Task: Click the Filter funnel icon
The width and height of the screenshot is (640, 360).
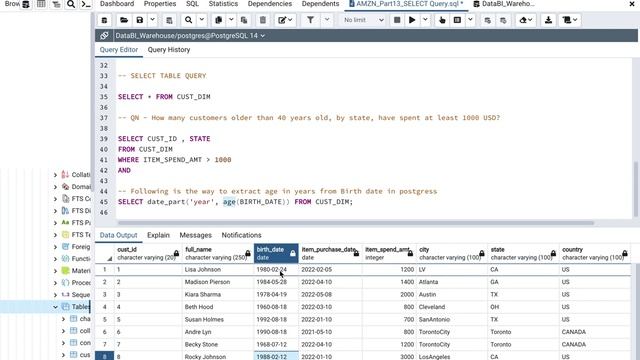Action: [310, 20]
